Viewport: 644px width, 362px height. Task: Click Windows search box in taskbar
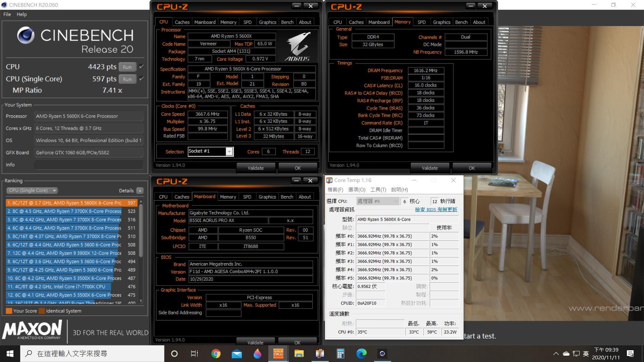92,354
